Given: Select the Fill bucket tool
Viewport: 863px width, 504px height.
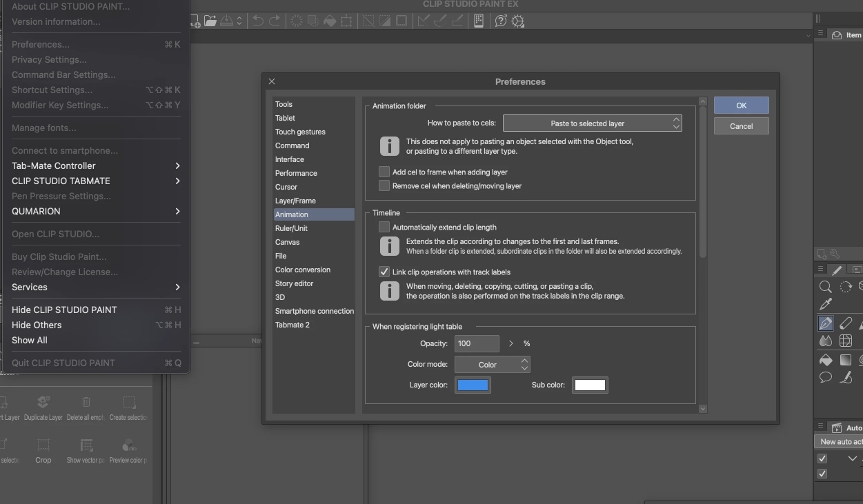Looking at the screenshot, I should pos(825,360).
